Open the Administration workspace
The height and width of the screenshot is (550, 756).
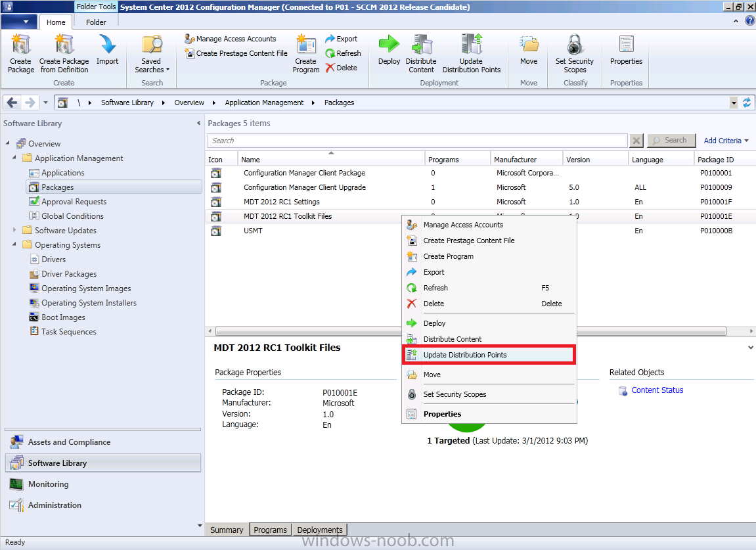(x=103, y=505)
